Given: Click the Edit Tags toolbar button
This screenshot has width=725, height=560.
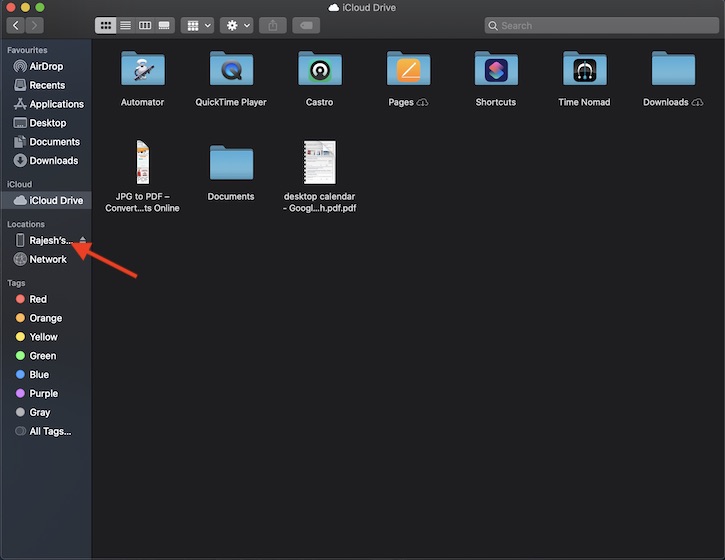Looking at the screenshot, I should pyautogui.click(x=306, y=25).
